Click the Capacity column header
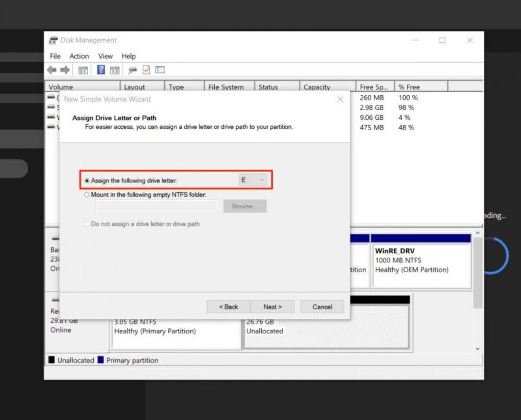521x420 pixels. pyautogui.click(x=328, y=86)
